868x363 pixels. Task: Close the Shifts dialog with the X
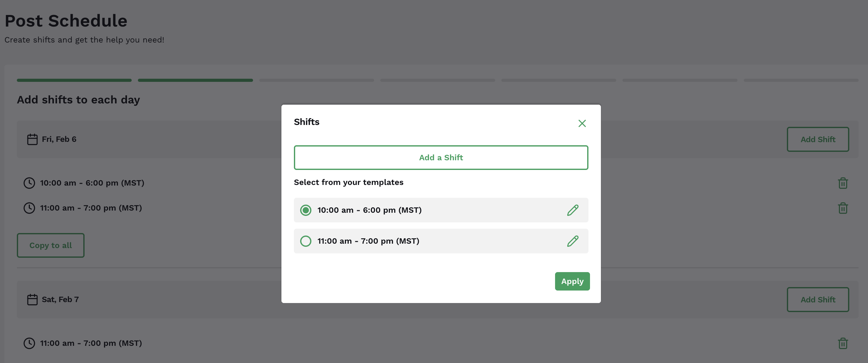582,123
